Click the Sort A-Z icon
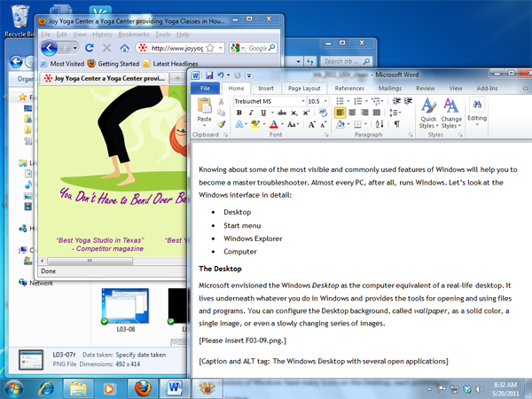 pyautogui.click(x=379, y=124)
